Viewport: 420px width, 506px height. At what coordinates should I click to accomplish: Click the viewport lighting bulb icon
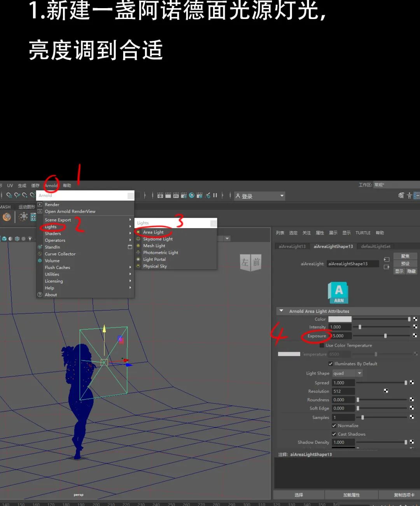point(30,239)
